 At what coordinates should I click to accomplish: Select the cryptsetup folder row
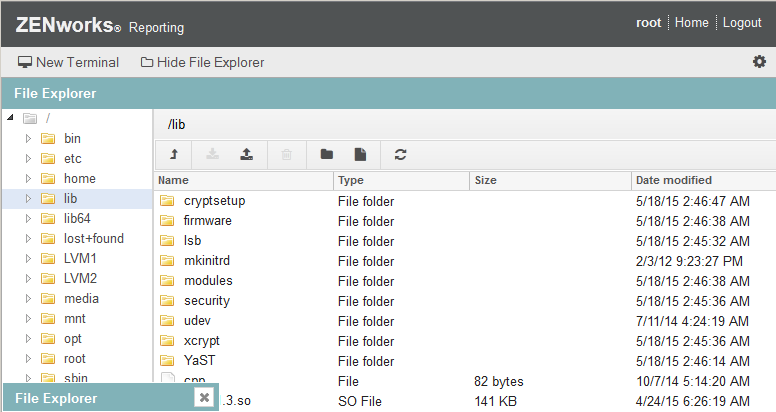pos(214,200)
